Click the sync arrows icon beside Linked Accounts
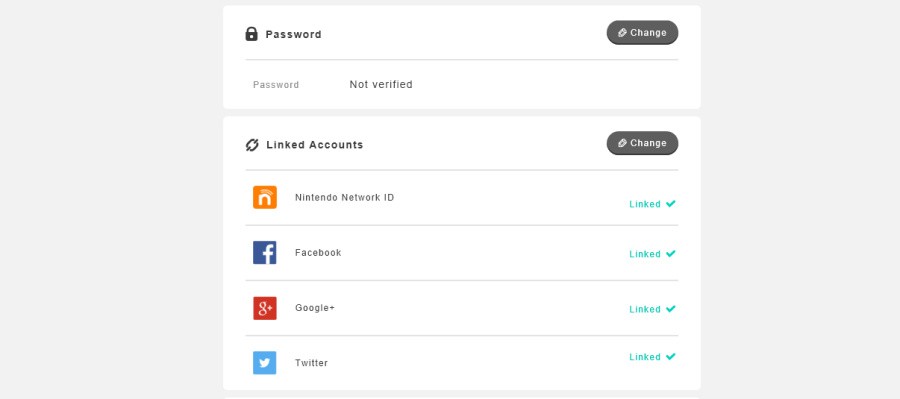 [x=252, y=145]
